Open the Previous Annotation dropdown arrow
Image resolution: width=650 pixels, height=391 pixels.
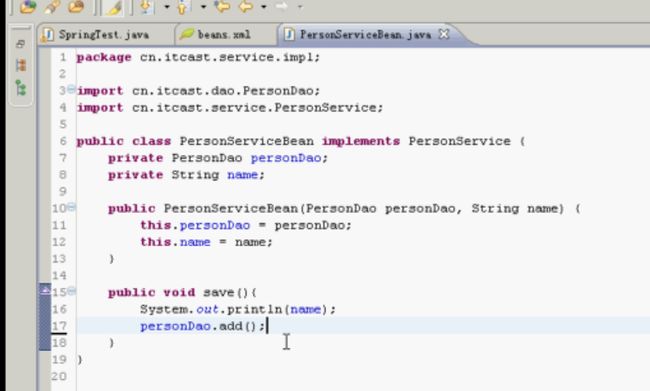tap(203, 7)
